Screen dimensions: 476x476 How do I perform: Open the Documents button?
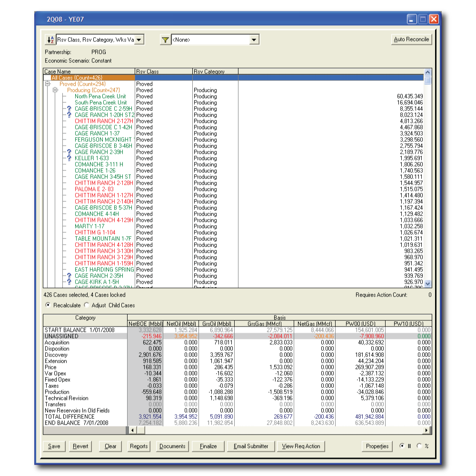pos(172,446)
